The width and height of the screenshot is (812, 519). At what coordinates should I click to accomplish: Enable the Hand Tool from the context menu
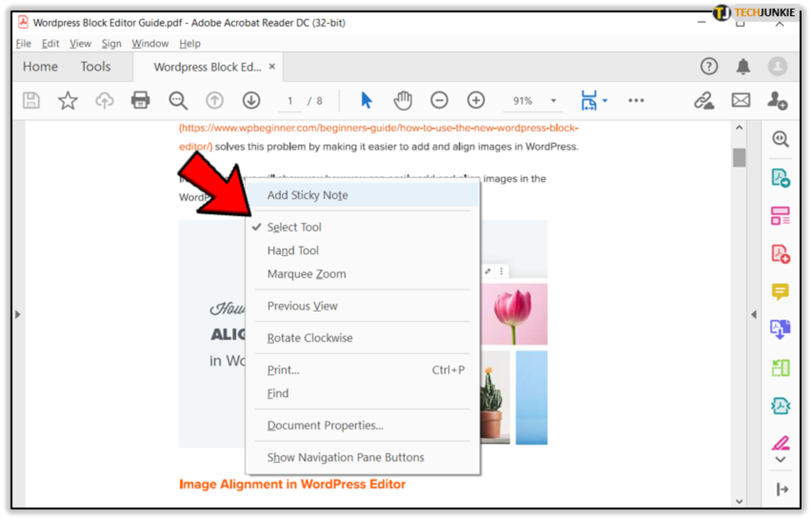click(293, 250)
